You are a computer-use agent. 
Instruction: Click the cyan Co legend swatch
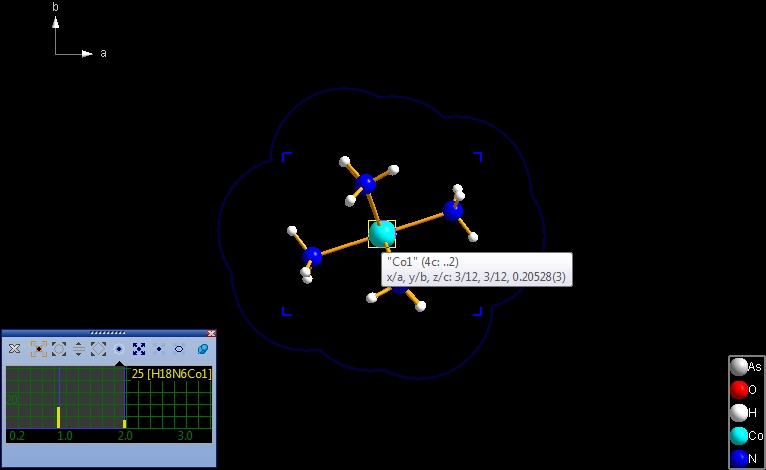[739, 436]
